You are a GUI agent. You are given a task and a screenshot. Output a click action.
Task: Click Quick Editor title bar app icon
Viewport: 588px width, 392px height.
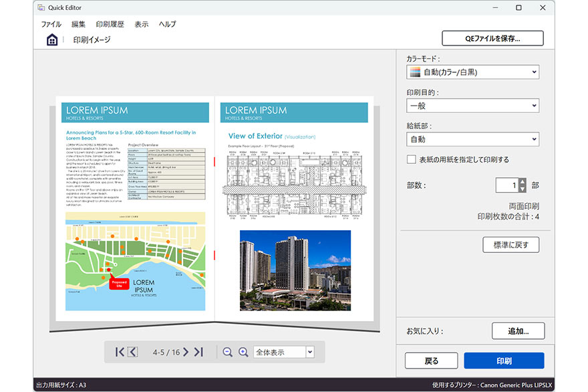pos(41,7)
